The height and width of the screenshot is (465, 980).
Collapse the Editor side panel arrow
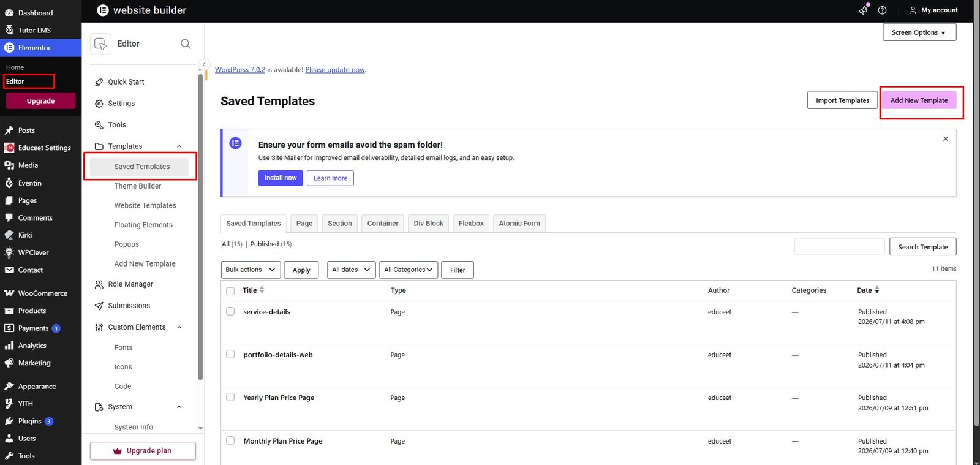point(204,64)
